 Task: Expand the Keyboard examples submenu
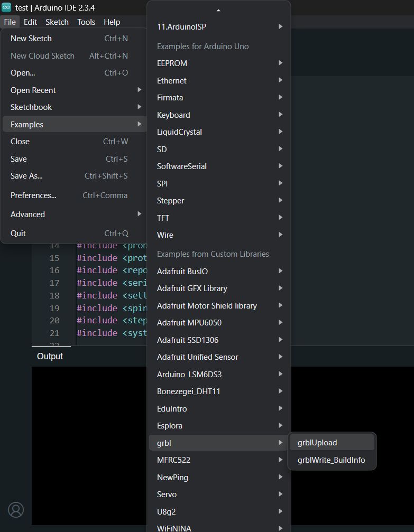[x=219, y=115]
